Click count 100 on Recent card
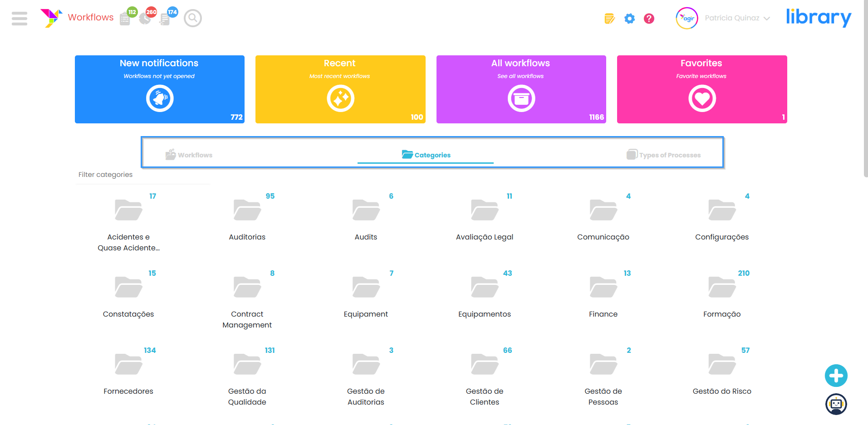Image resolution: width=868 pixels, height=425 pixels. 417,117
